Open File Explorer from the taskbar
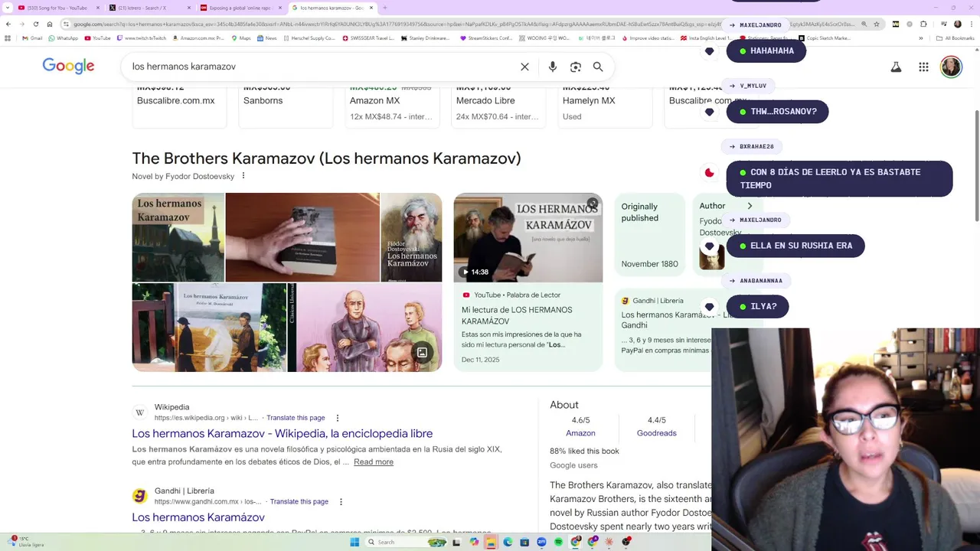This screenshot has height=551, width=980. [x=491, y=542]
